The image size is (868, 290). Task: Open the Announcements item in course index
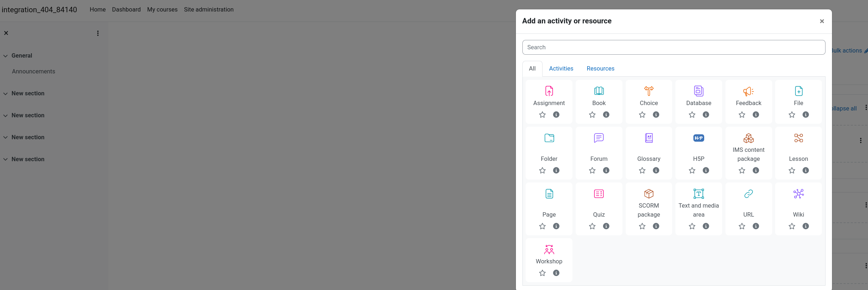(33, 72)
